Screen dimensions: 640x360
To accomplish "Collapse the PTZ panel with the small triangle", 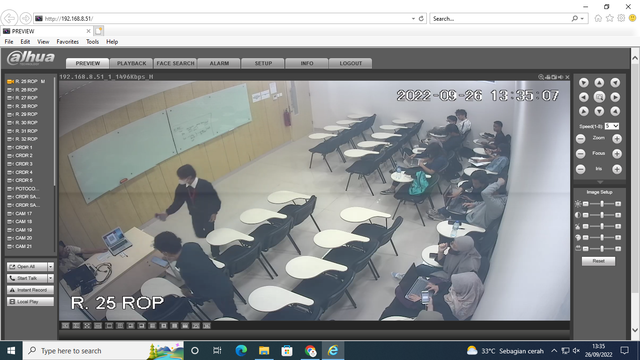I will coord(599,182).
